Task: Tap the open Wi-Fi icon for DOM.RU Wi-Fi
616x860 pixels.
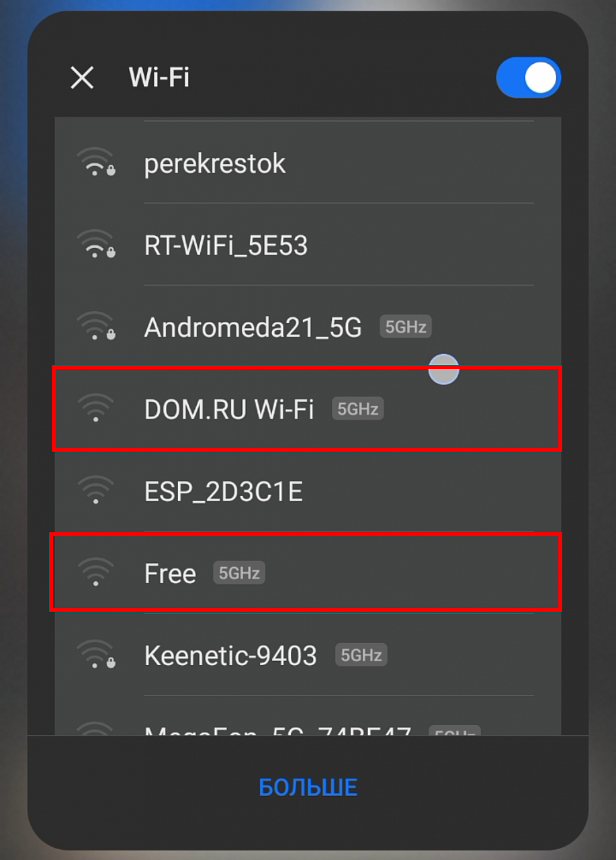Action: [x=96, y=408]
